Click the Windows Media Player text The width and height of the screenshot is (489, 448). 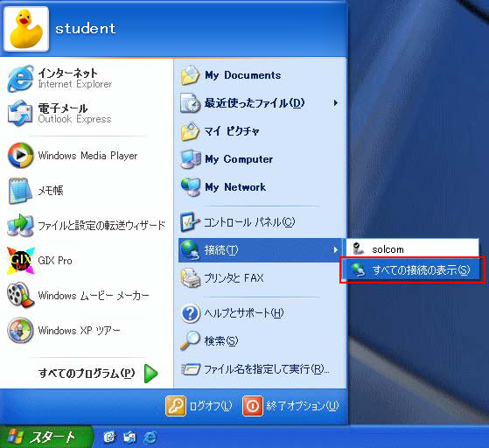click(87, 156)
